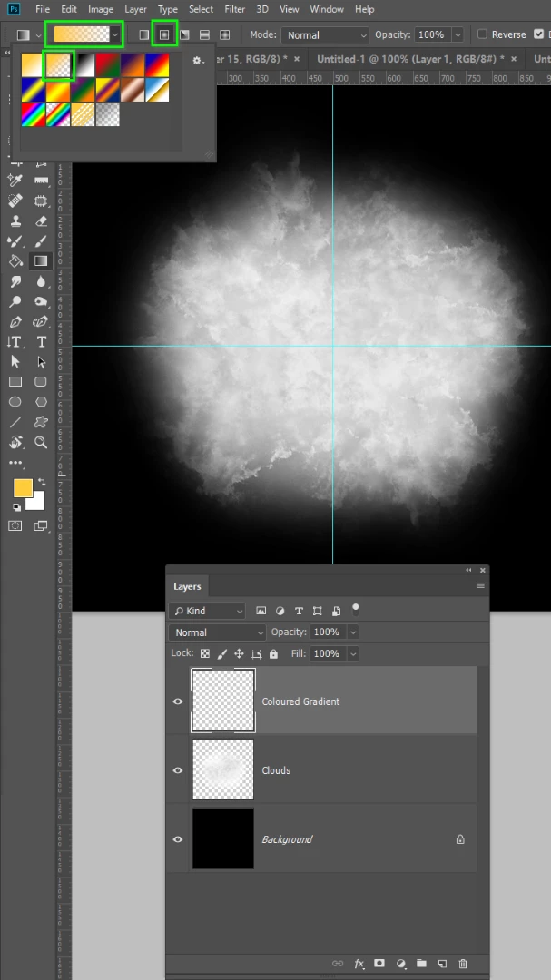Select the Polygon shape tool

tap(41, 402)
